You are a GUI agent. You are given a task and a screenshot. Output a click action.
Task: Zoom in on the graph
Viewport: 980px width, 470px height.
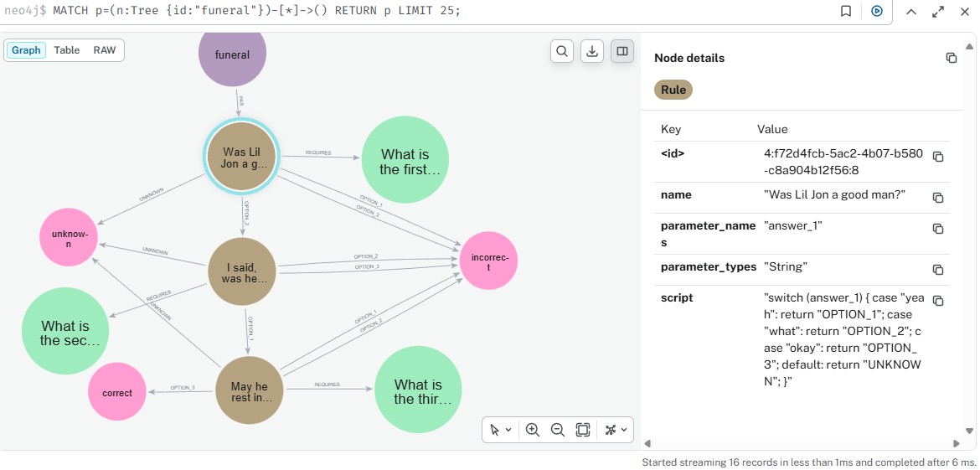pyautogui.click(x=532, y=430)
